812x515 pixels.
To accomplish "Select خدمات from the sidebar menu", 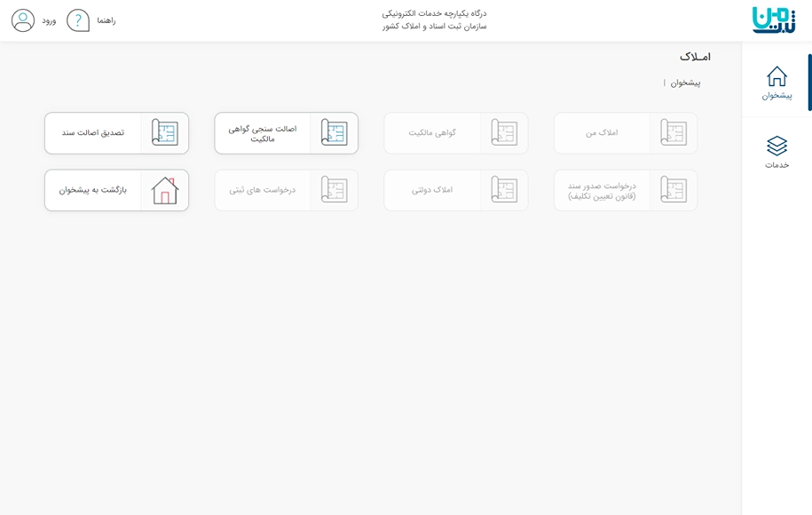I will [x=776, y=151].
